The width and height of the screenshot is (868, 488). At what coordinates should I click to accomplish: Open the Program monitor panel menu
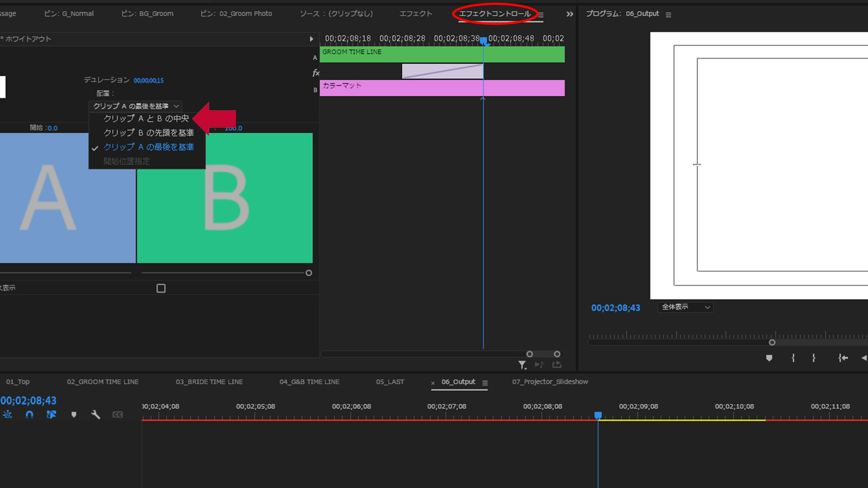click(668, 14)
